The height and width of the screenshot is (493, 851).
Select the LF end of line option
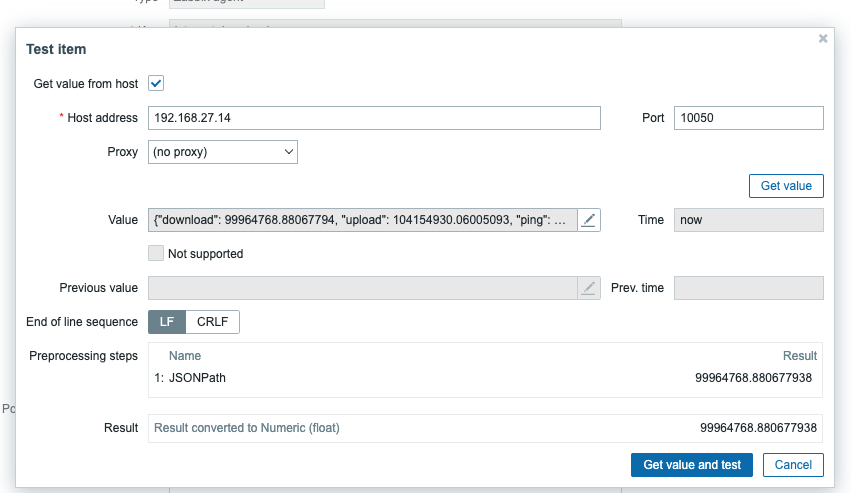coord(167,322)
